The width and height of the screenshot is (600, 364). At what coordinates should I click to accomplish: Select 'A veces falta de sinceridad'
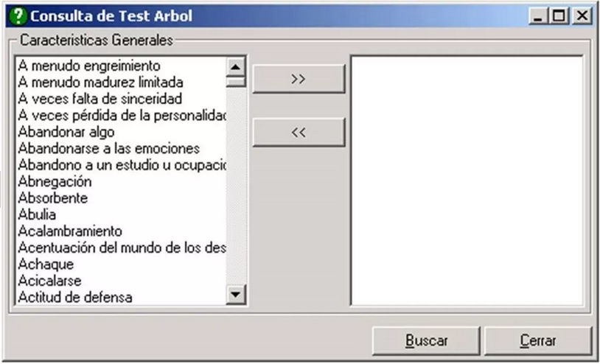pos(100,99)
